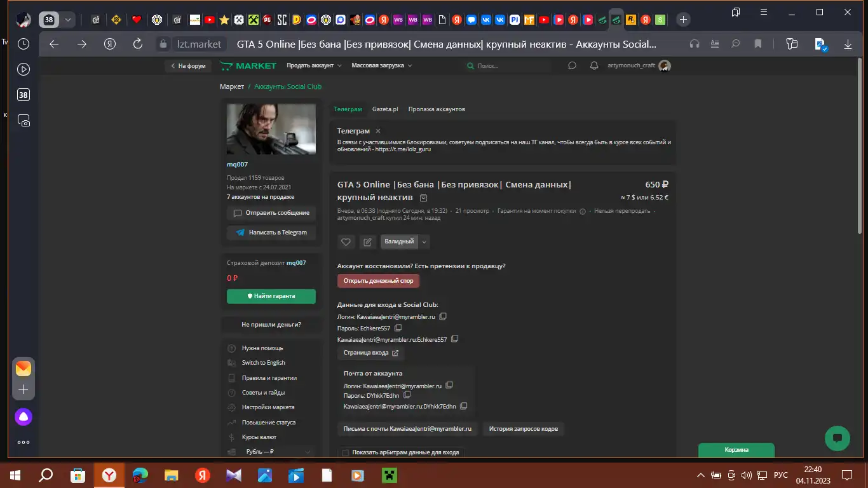The image size is (868, 488).
Task: Edit account note with pencil icon
Action: (x=367, y=241)
